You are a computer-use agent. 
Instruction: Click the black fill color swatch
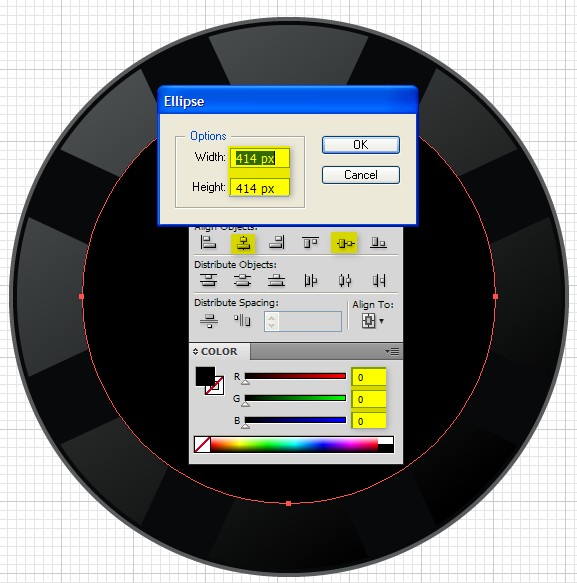(x=204, y=376)
